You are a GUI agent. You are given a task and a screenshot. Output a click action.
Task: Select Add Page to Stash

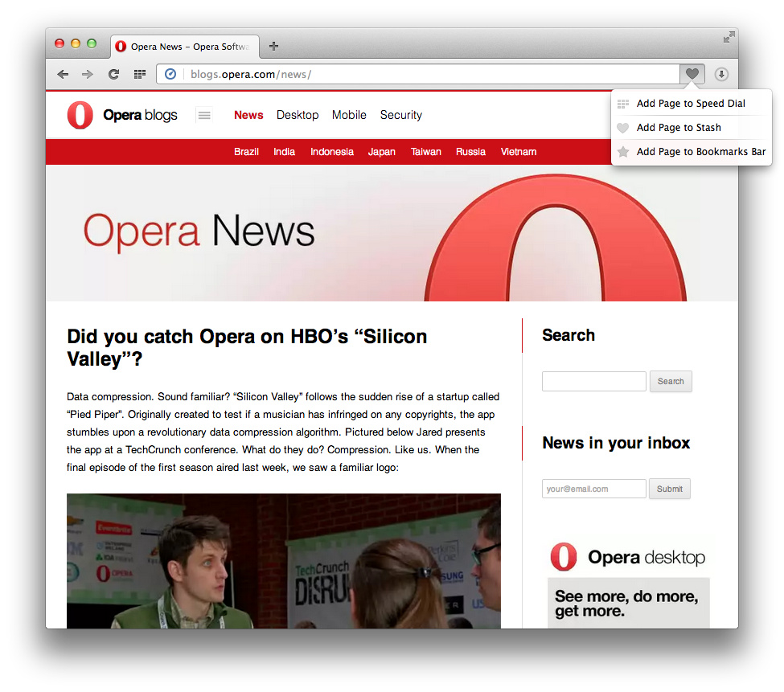tap(678, 127)
